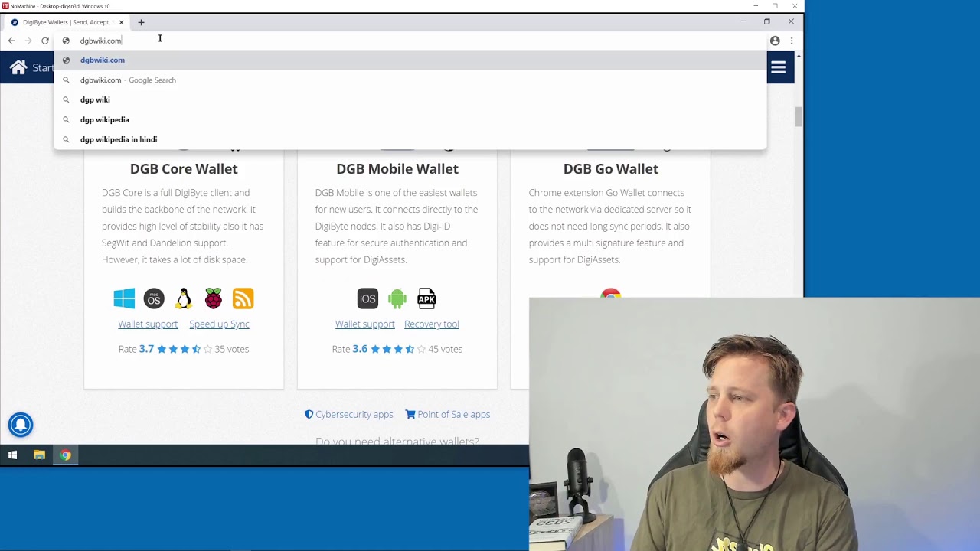Select the dgbwiki.com Google Search suggestion

pos(410,80)
